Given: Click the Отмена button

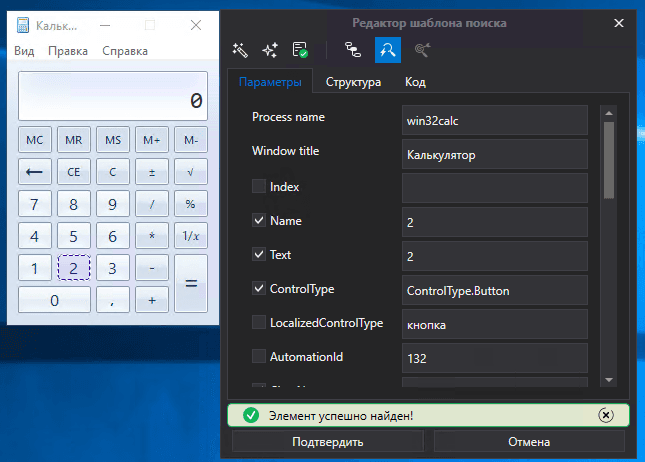Looking at the screenshot, I should coord(529,441).
